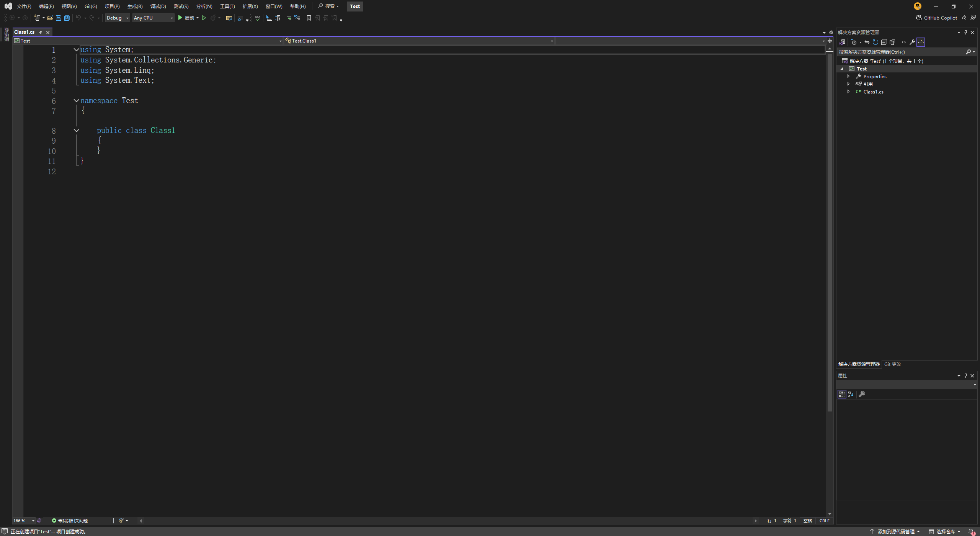This screenshot has width=980, height=536.
Task: Switch to the Git 更改 tab
Action: pos(892,364)
